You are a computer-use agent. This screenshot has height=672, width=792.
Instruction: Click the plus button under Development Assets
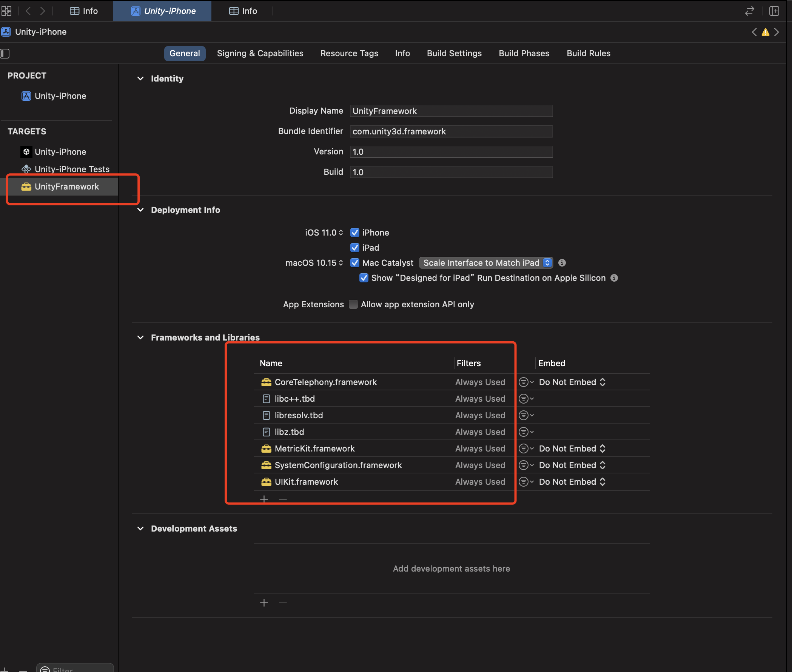click(x=264, y=603)
